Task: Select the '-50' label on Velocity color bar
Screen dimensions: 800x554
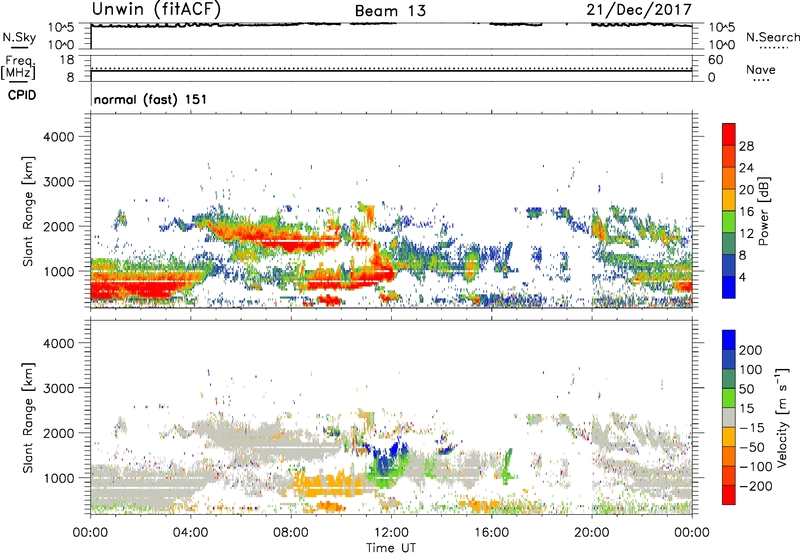Action: coord(752,447)
